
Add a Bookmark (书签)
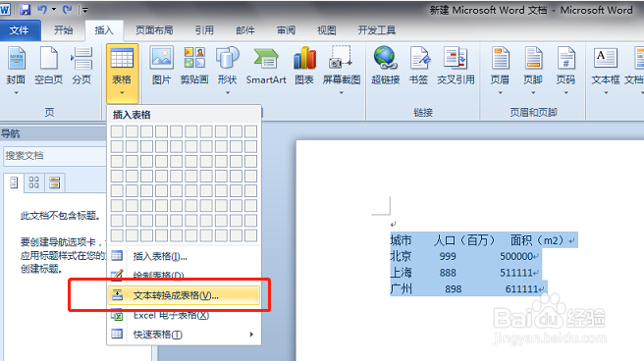(x=418, y=66)
